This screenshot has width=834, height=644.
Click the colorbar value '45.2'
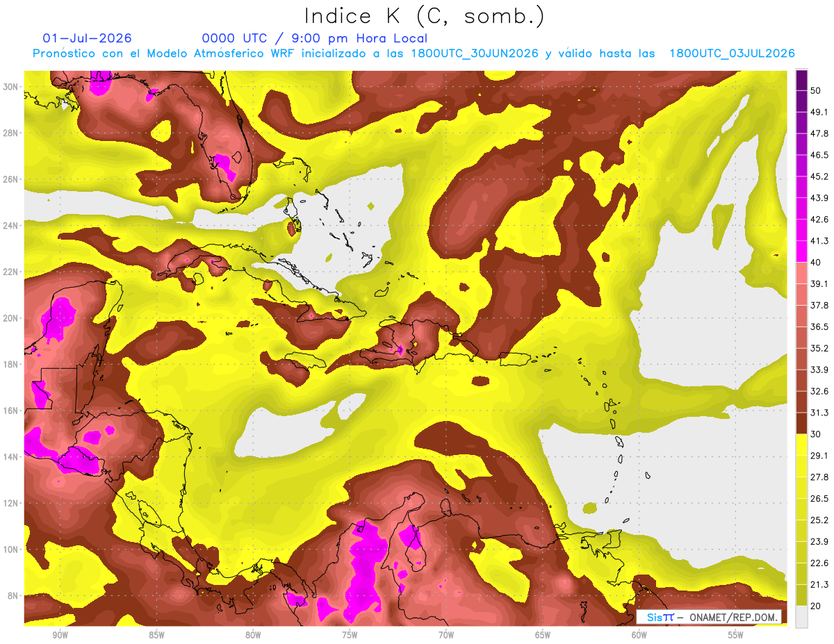click(x=819, y=176)
